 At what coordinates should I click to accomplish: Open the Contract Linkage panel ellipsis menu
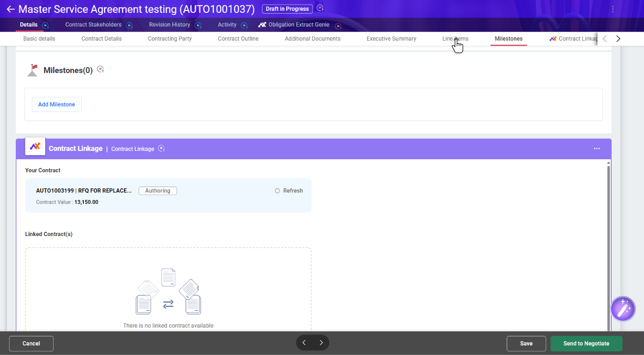click(x=596, y=148)
